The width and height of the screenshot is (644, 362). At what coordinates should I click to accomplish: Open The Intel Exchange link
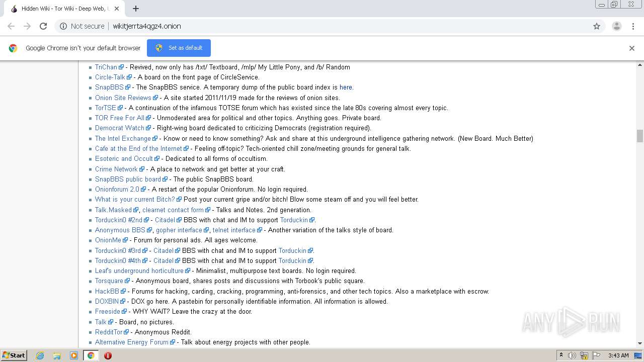point(123,138)
